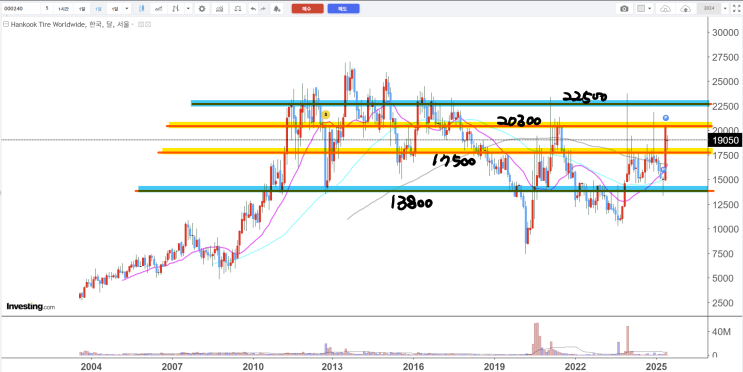Select the chart layout square icon
This screenshot has height=372, width=743.
point(641,9)
